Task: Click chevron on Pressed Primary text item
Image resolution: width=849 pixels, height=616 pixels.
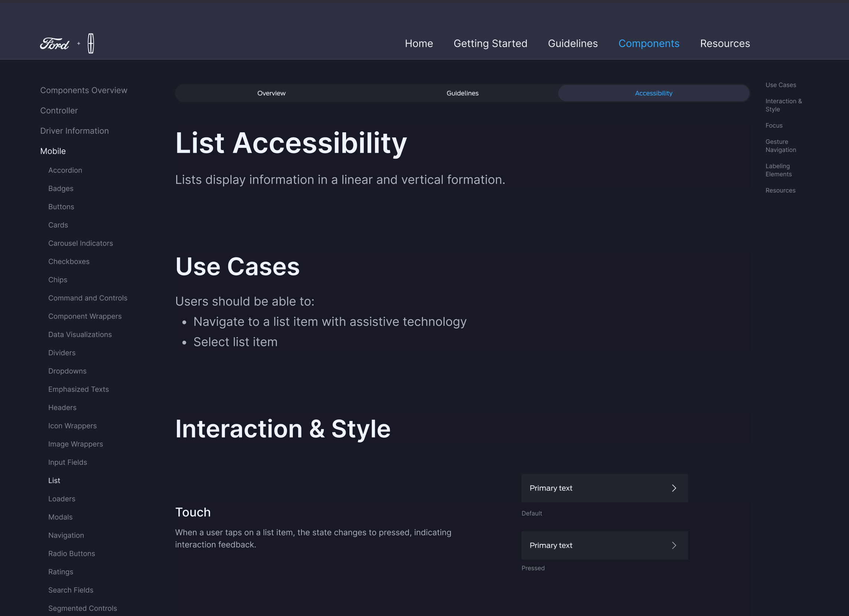Action: pos(674,545)
